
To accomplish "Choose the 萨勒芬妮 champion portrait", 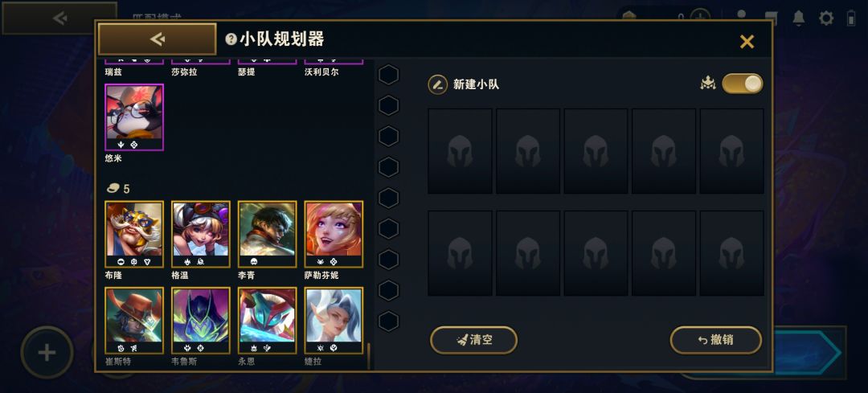I will pyautogui.click(x=334, y=234).
